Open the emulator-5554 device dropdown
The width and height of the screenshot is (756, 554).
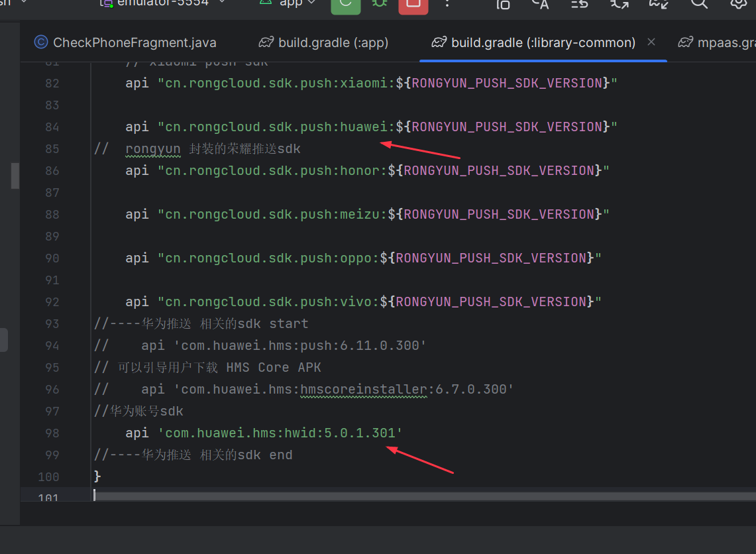pos(162,3)
